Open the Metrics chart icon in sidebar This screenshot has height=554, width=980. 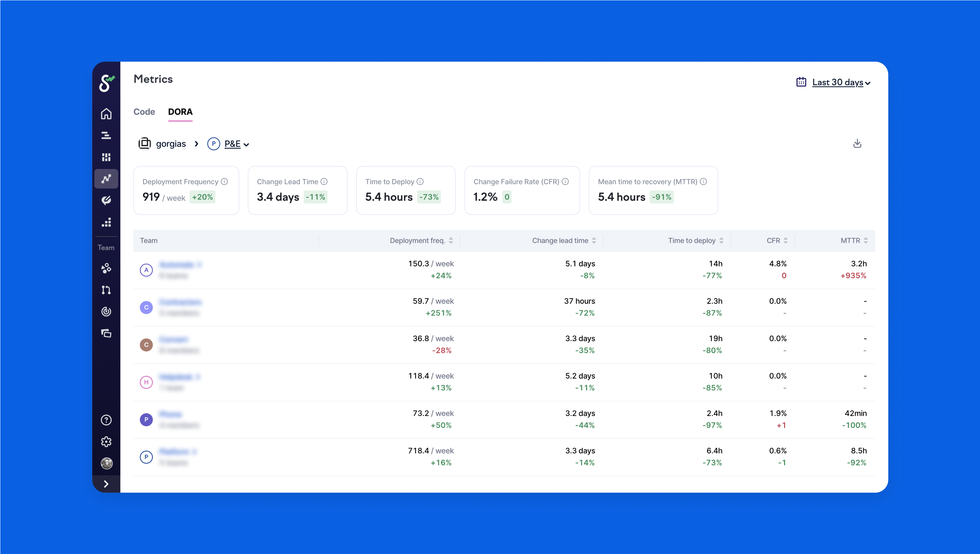click(x=106, y=179)
